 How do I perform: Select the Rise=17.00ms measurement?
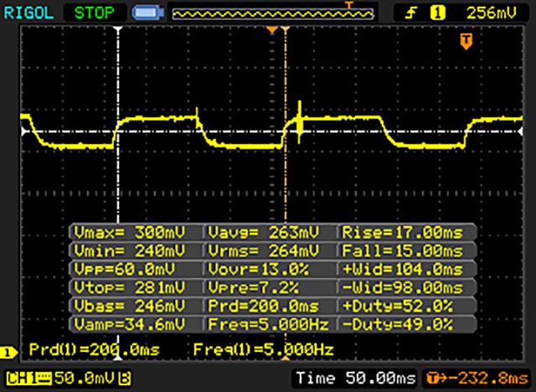coord(402,233)
